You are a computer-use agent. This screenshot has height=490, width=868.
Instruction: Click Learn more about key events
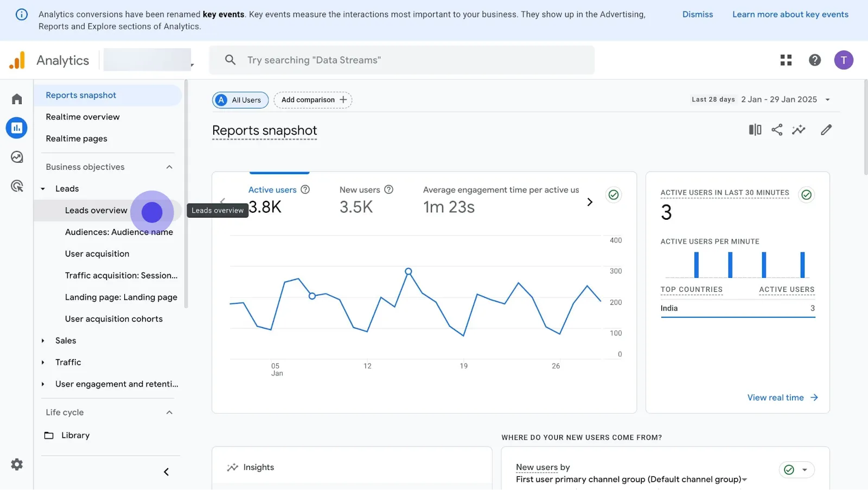click(x=790, y=15)
